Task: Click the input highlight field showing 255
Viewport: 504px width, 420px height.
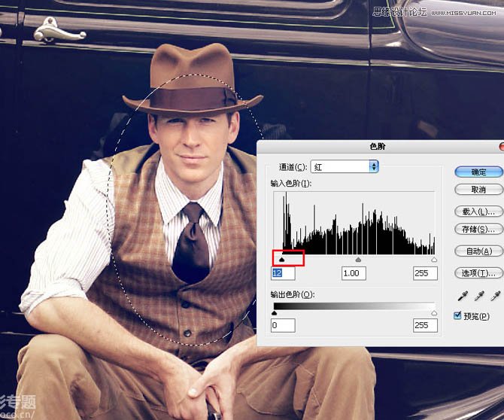Action: [x=425, y=273]
